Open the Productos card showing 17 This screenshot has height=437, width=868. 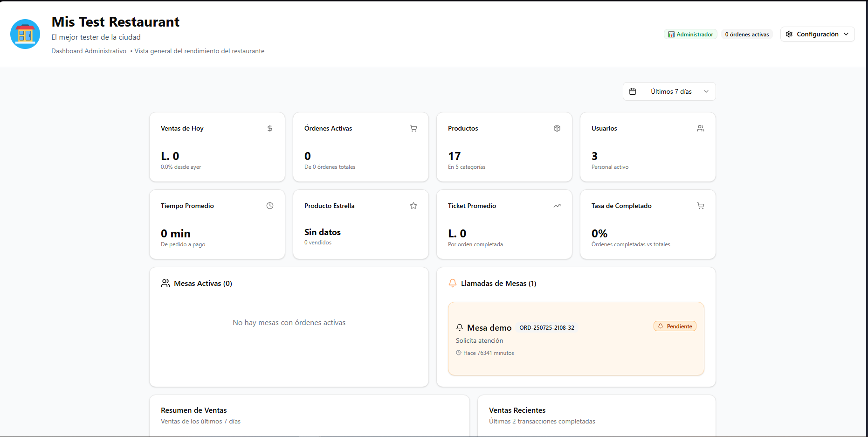[x=504, y=147]
